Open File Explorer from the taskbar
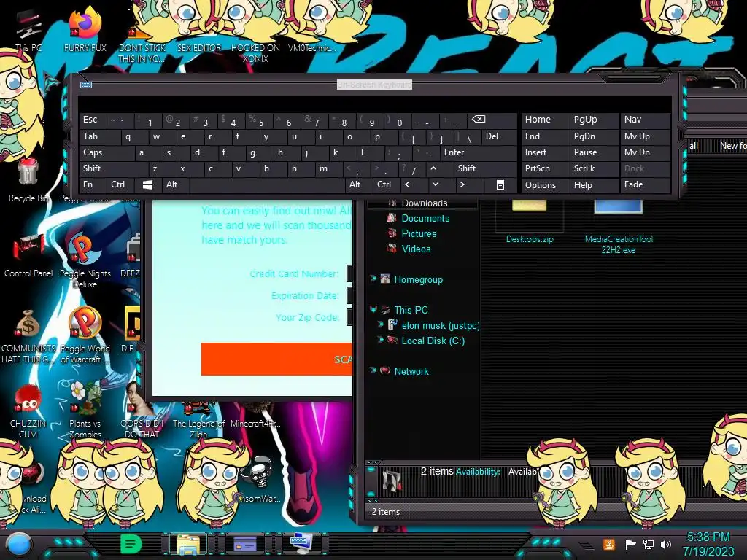The height and width of the screenshot is (560, 747). (188, 544)
